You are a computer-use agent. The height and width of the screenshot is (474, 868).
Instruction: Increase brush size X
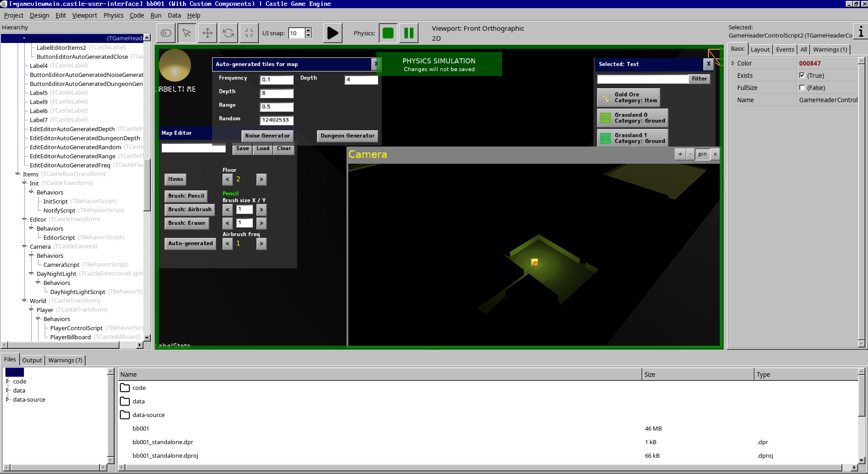[x=261, y=210]
